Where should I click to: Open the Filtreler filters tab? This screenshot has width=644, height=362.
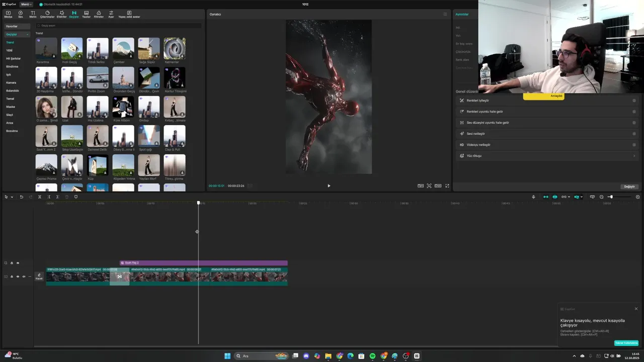pyautogui.click(x=99, y=14)
